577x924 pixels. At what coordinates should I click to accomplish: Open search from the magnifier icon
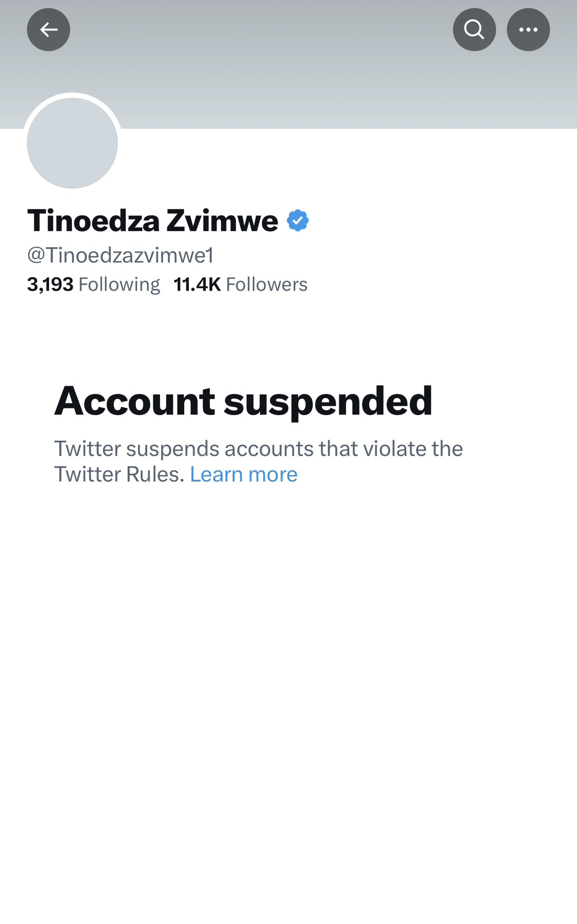pos(474,30)
